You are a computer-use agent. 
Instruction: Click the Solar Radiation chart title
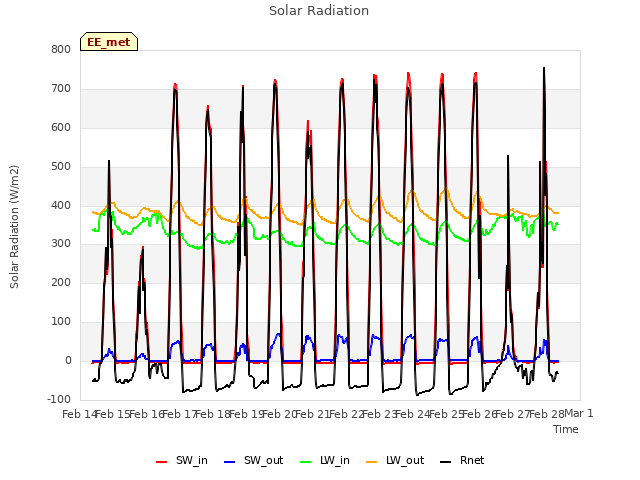(x=319, y=11)
